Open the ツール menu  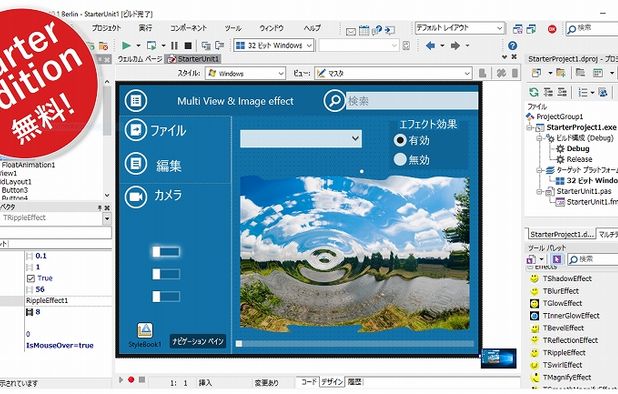click(x=233, y=28)
